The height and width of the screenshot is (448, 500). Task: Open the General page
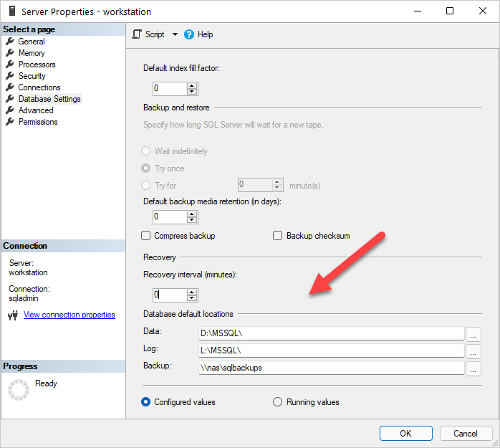point(32,42)
